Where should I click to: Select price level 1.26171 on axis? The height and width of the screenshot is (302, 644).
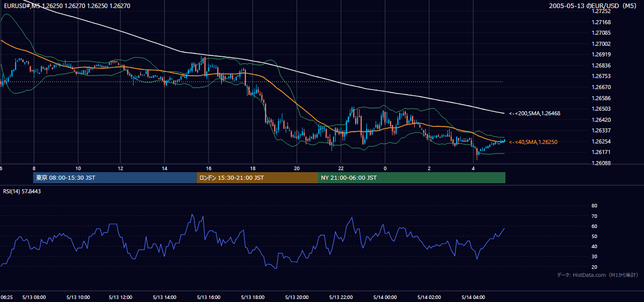click(x=602, y=152)
